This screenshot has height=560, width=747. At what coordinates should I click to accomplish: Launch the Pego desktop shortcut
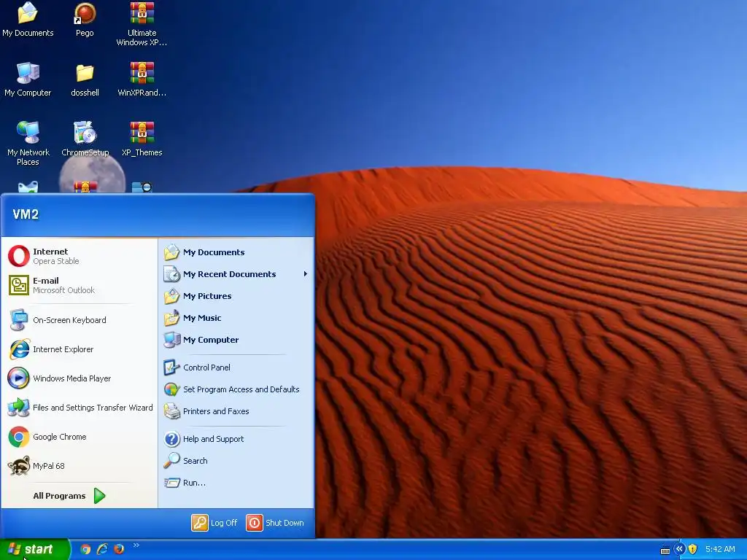85,20
